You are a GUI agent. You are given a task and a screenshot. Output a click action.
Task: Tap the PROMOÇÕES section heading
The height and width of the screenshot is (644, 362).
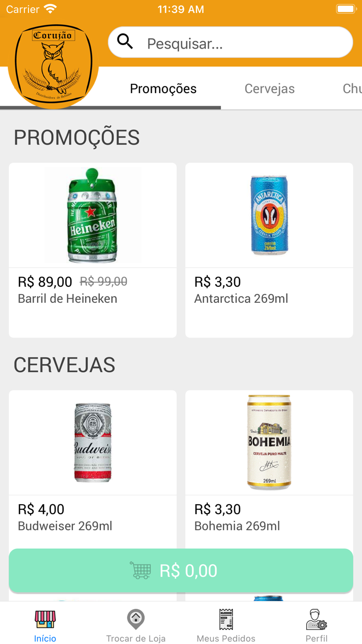(x=77, y=137)
